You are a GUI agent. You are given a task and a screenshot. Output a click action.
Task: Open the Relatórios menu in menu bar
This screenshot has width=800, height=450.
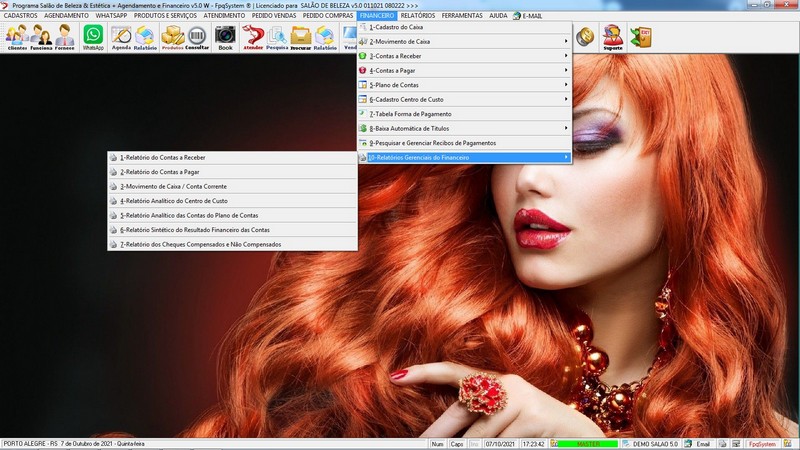(417, 16)
